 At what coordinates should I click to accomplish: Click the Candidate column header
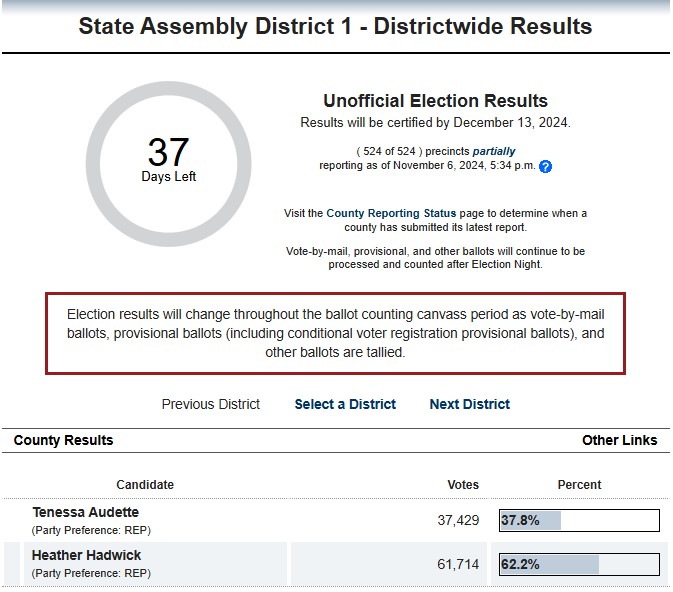[x=145, y=484]
